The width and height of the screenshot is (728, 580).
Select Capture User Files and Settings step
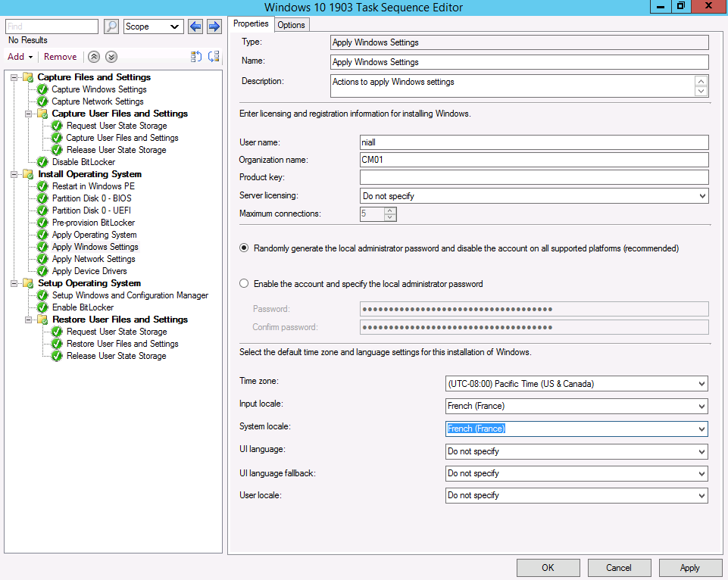(122, 138)
